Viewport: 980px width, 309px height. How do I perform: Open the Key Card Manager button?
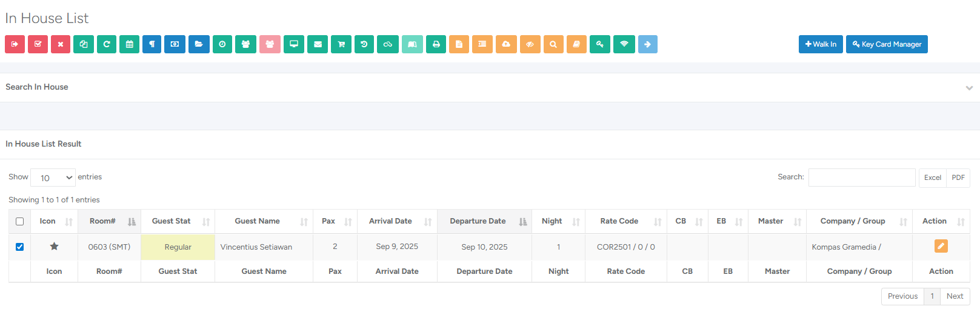(887, 44)
